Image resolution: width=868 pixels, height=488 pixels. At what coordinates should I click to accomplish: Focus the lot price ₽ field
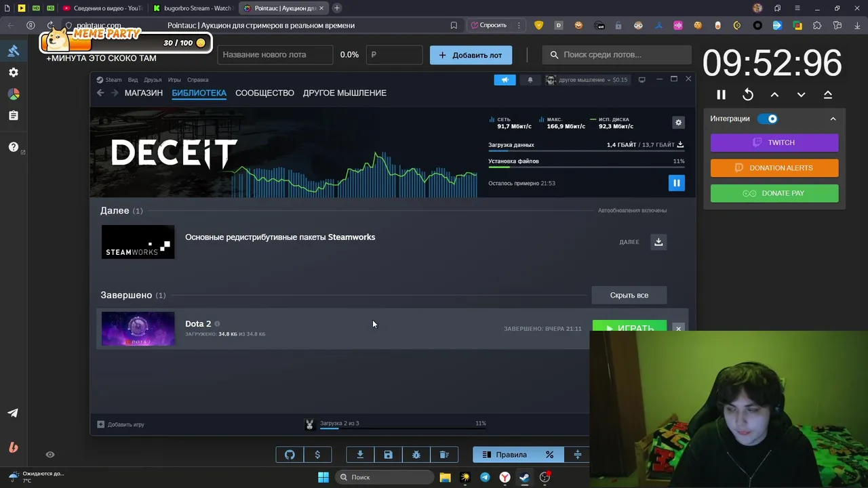pos(394,55)
